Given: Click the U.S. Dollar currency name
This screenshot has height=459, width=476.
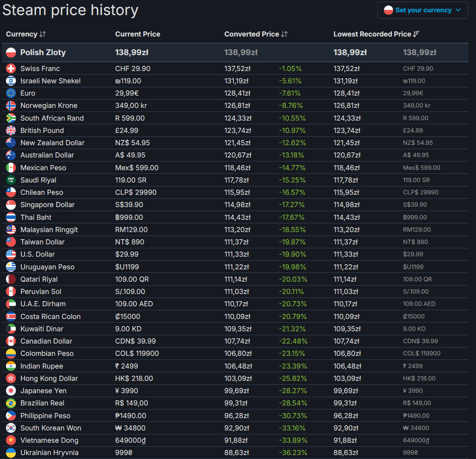Looking at the screenshot, I should (37, 254).
